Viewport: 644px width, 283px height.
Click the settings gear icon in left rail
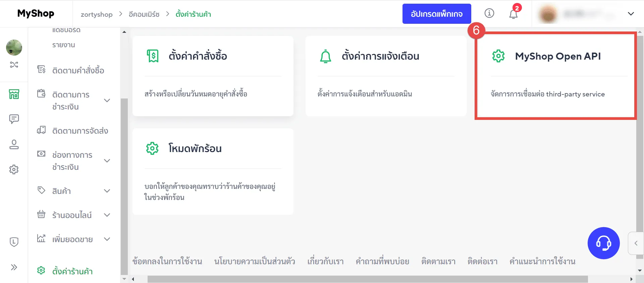tap(14, 169)
